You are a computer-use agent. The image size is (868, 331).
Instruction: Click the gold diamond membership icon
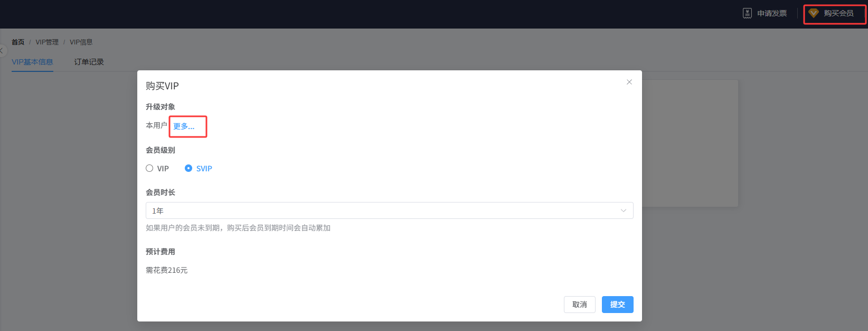[814, 13]
